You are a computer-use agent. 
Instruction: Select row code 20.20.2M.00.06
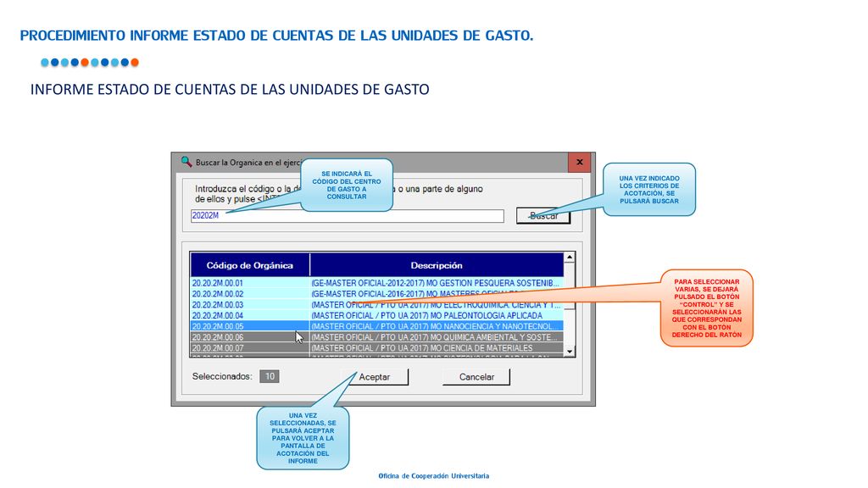point(218,337)
